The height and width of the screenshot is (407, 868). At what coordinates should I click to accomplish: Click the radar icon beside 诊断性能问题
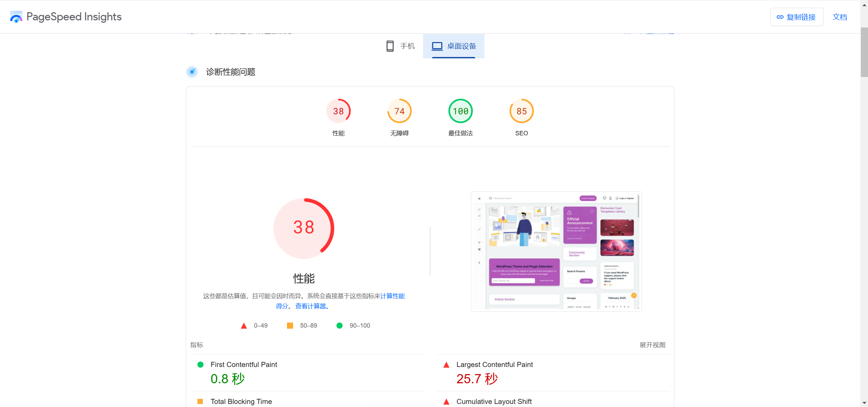[192, 72]
